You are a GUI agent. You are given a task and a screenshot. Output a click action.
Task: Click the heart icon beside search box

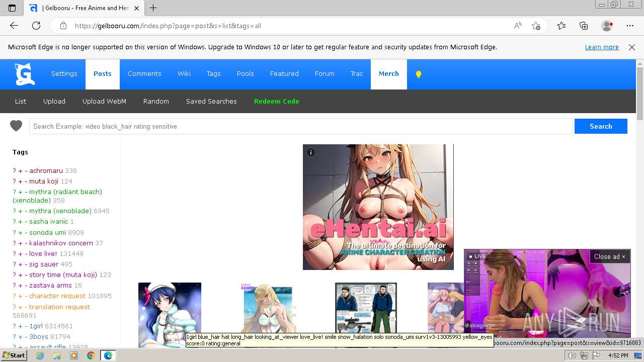(16, 126)
